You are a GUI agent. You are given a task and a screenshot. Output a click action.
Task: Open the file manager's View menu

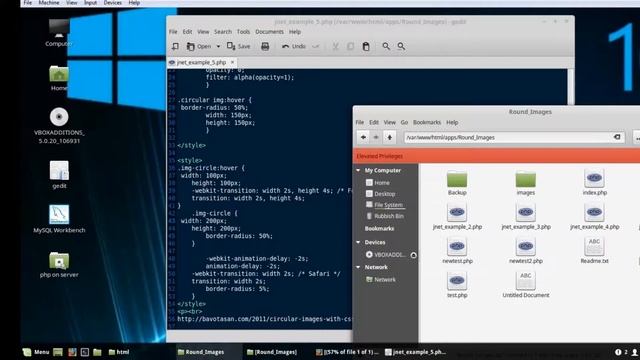[389, 122]
